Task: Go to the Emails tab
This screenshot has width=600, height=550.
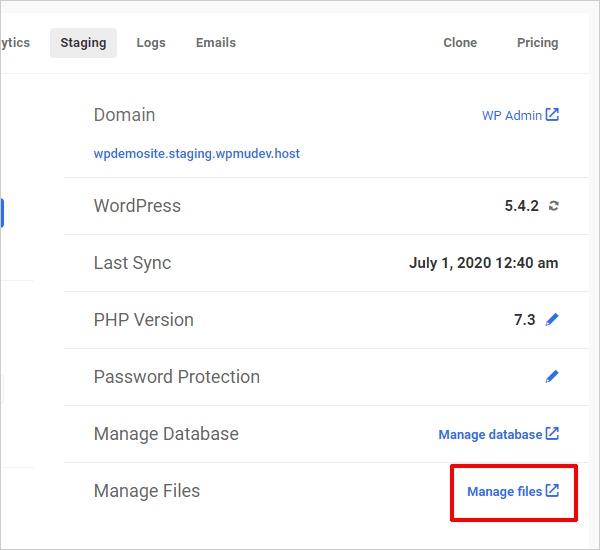Action: coord(216,43)
